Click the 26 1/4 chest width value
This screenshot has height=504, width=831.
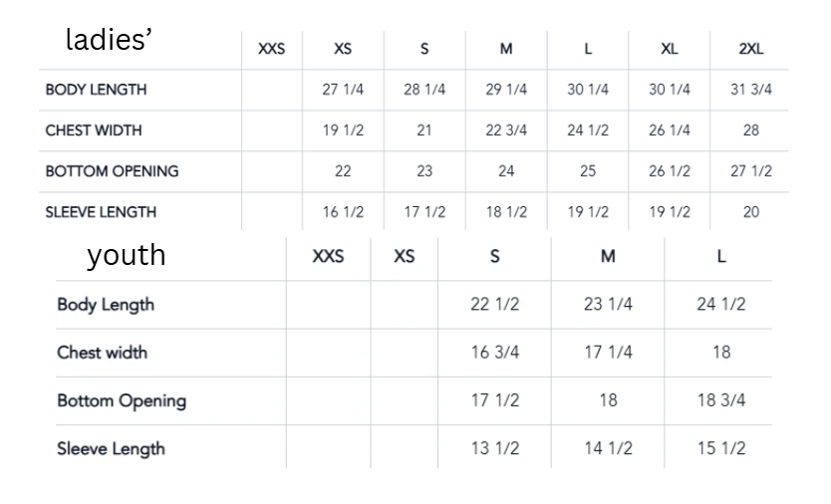coord(670,130)
